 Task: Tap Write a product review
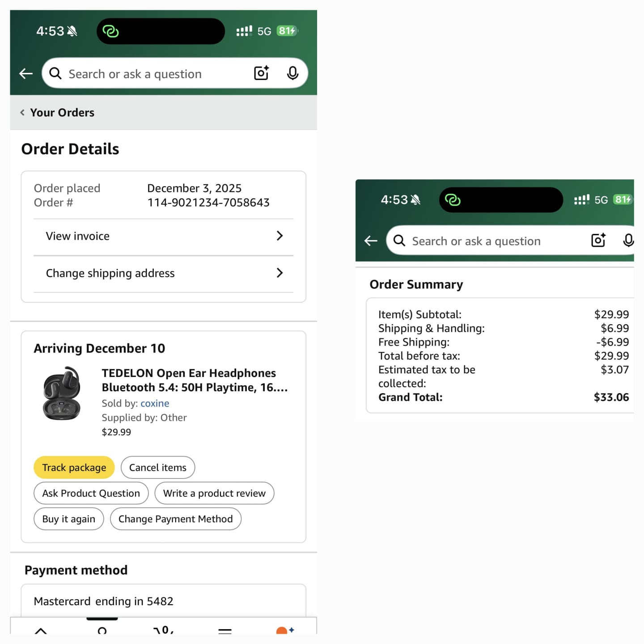pos(214,493)
